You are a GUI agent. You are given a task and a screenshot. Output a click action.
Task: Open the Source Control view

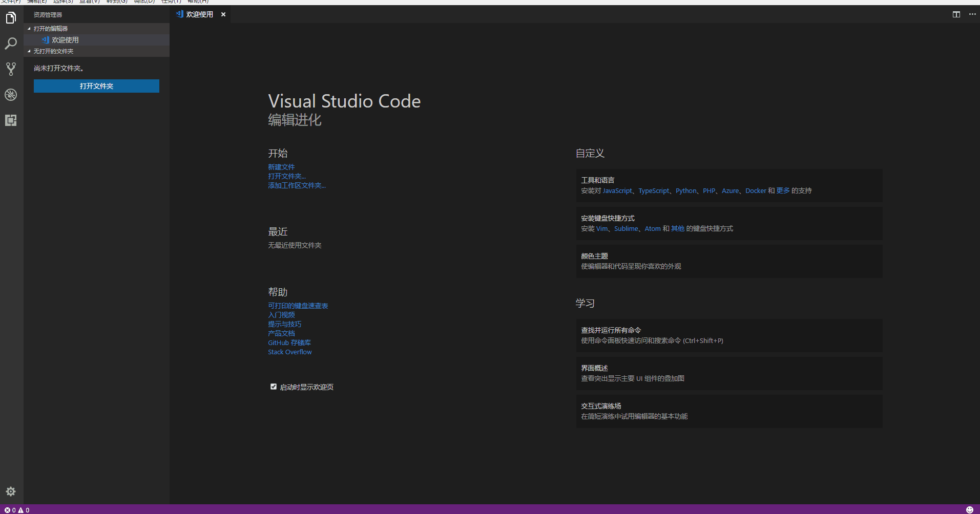[11, 69]
